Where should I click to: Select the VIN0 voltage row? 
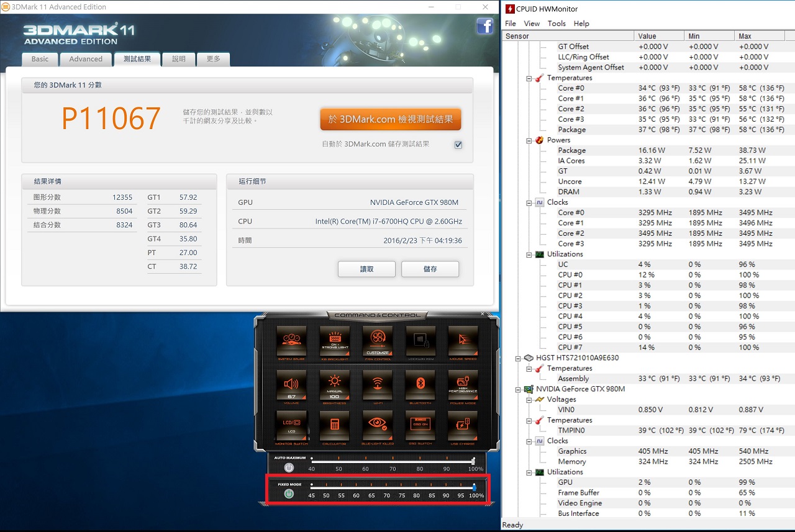(x=648, y=410)
